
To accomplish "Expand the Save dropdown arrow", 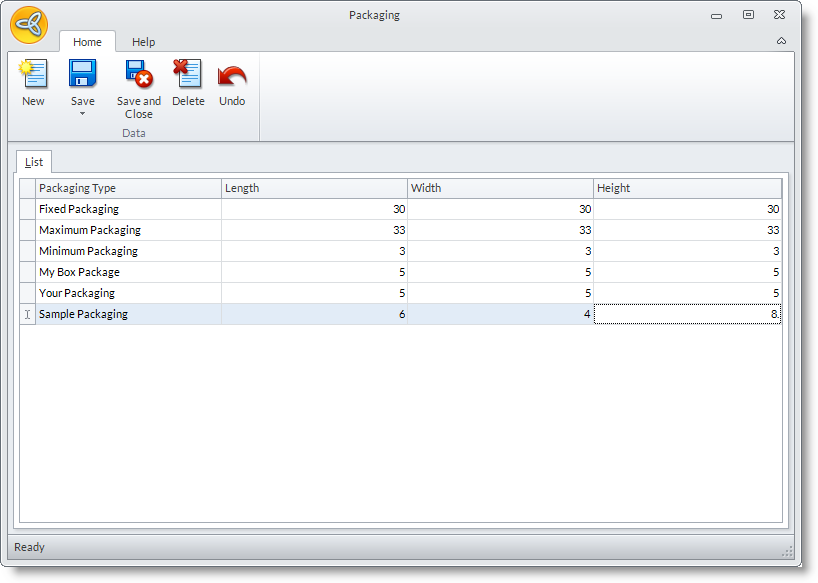I will pyautogui.click(x=82, y=114).
